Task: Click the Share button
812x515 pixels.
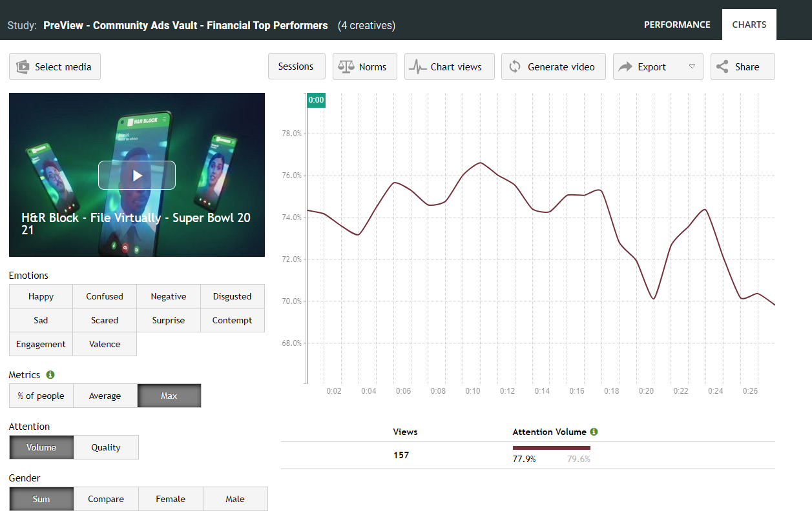Action: click(743, 66)
